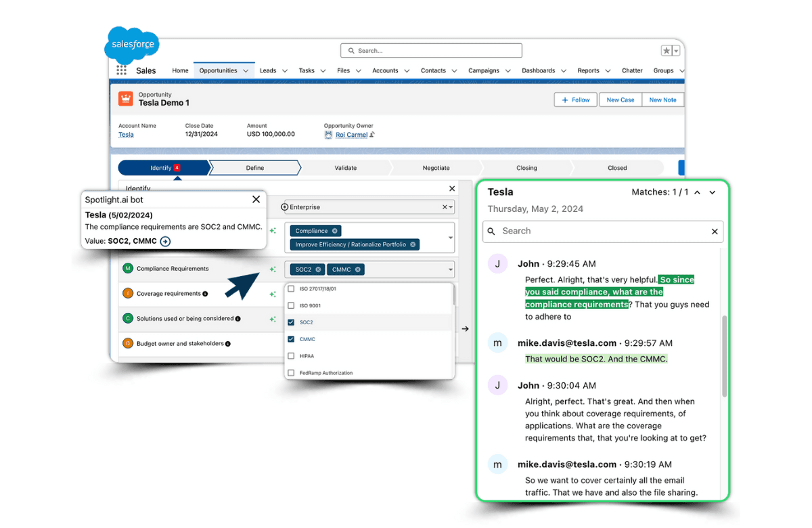Click the arrow icon beside SOC2, CMMC value
The width and height of the screenshot is (812, 528).
(x=165, y=241)
